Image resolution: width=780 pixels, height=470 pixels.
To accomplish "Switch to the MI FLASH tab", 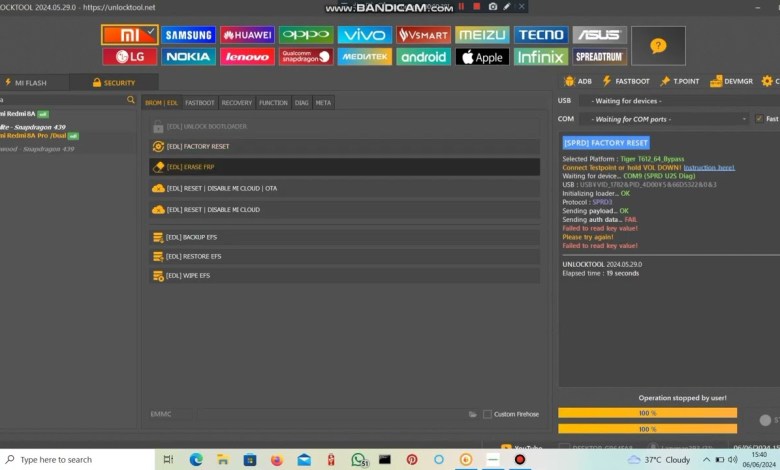I will click(x=26, y=82).
